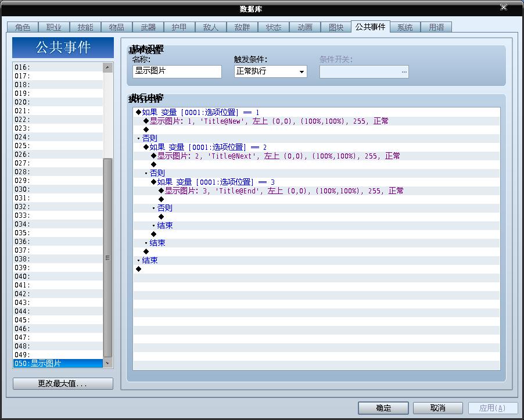The image size is (524, 420).
Task: Click the 名称 input field
Action: pos(177,71)
